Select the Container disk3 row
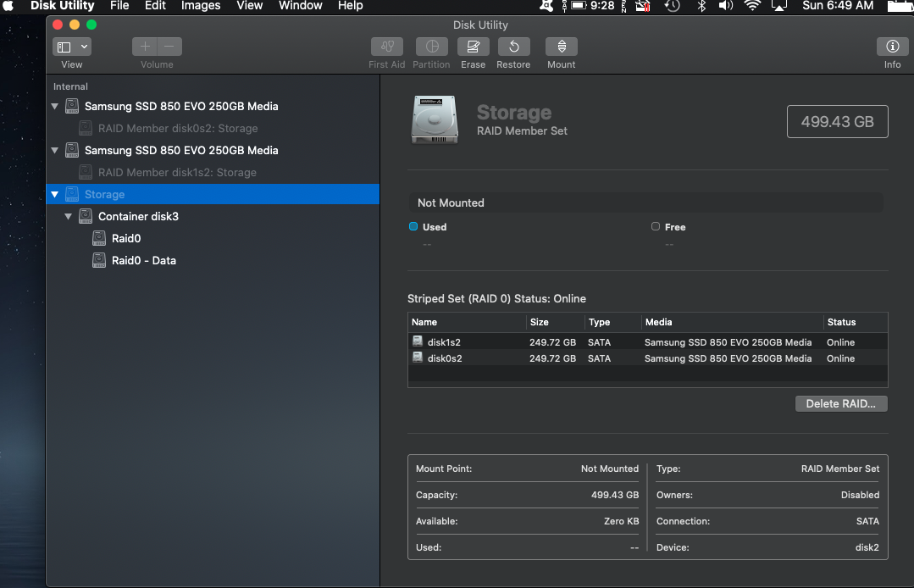This screenshot has width=914, height=588. point(213,216)
